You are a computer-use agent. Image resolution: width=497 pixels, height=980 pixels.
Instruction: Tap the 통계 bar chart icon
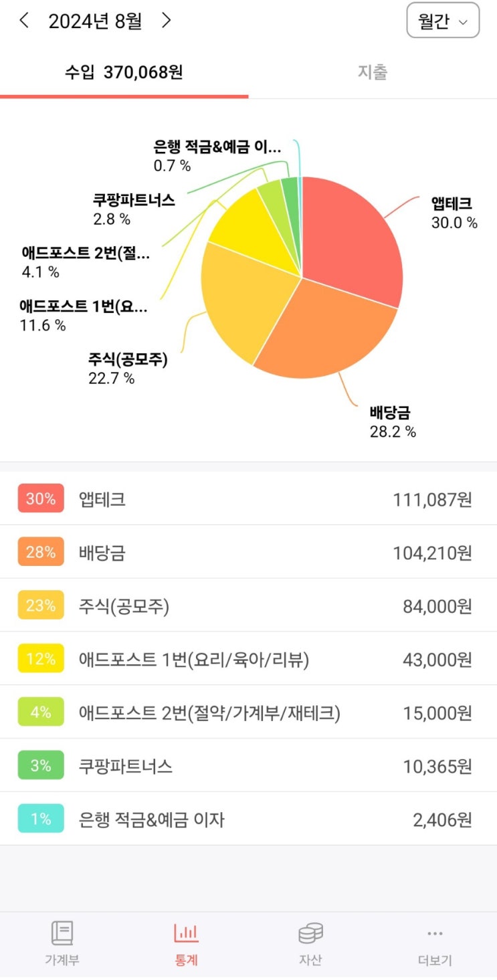[186, 933]
